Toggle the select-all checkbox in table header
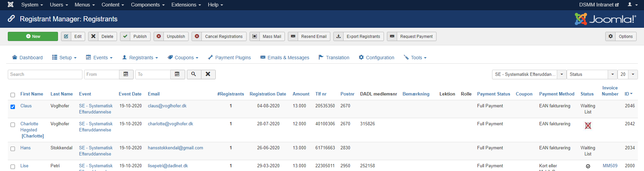644x171 pixels. (x=13, y=95)
